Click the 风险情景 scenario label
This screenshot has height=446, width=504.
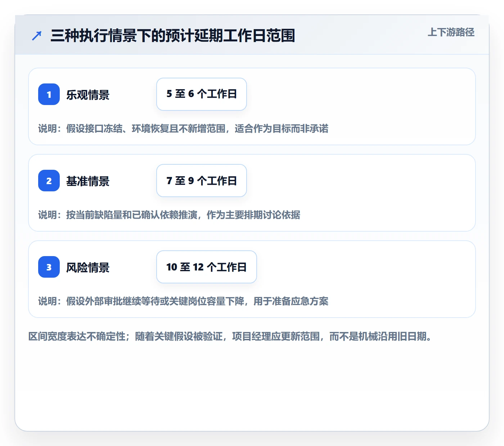88,268
